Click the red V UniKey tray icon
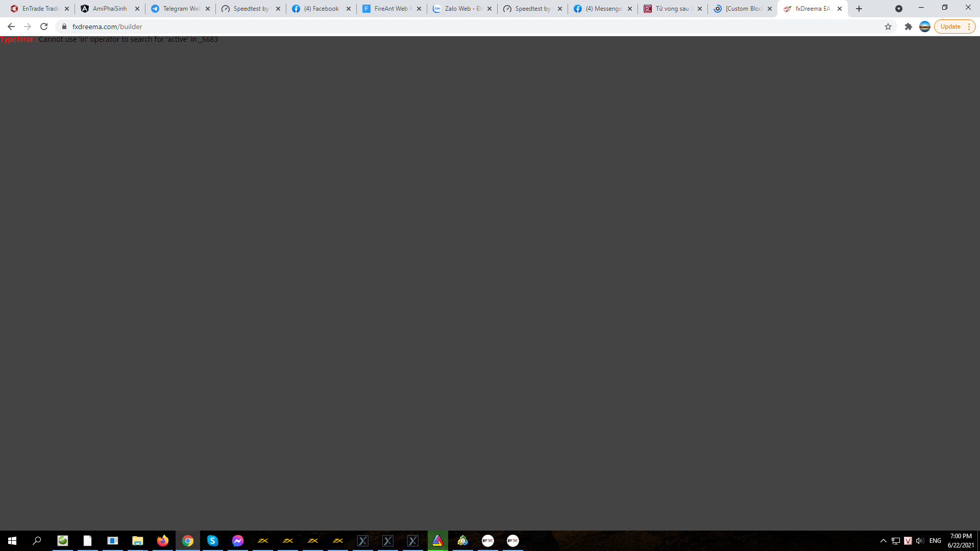 pyautogui.click(x=908, y=541)
